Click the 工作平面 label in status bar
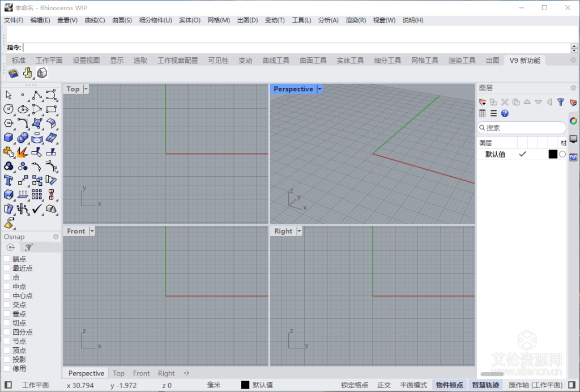 pyautogui.click(x=36, y=385)
